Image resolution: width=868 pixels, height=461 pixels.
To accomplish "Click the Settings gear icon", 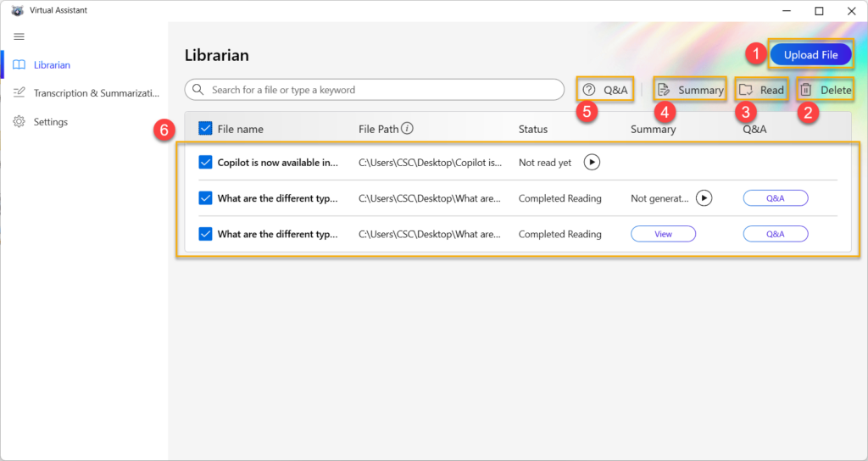I will (19, 122).
